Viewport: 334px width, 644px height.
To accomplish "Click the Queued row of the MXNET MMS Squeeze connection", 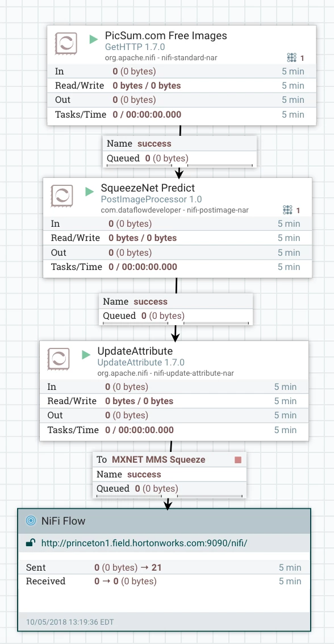I will 169,489.
